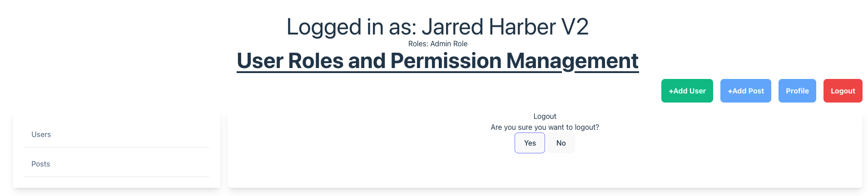
Task: Click the Roles: Admin Role label
Action: 437,44
